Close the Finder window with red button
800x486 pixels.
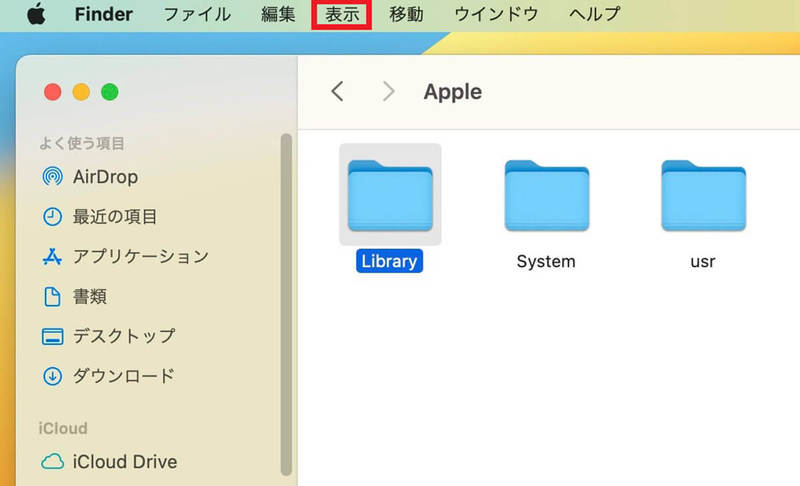pos(53,92)
